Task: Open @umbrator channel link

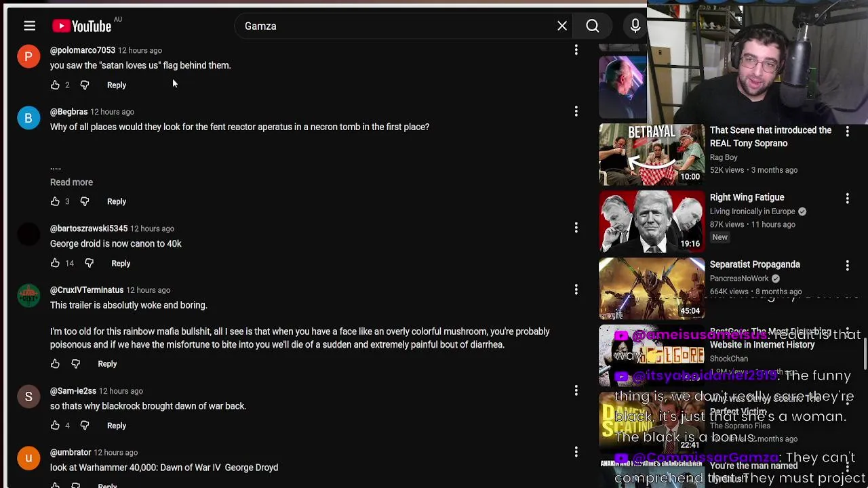Action: pos(71,453)
